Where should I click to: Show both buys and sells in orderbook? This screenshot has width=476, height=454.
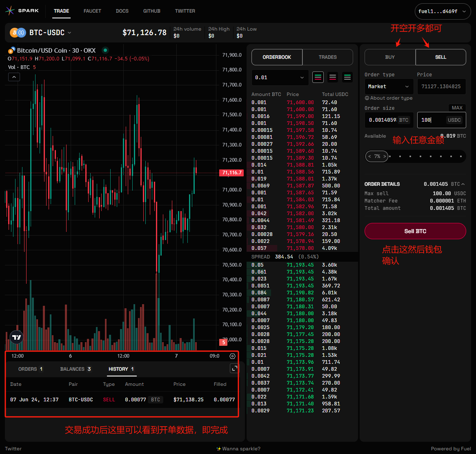(x=318, y=77)
